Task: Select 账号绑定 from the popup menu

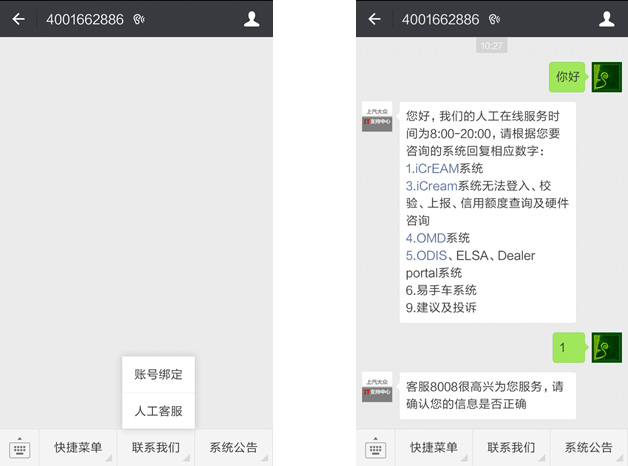Action: click(x=158, y=375)
